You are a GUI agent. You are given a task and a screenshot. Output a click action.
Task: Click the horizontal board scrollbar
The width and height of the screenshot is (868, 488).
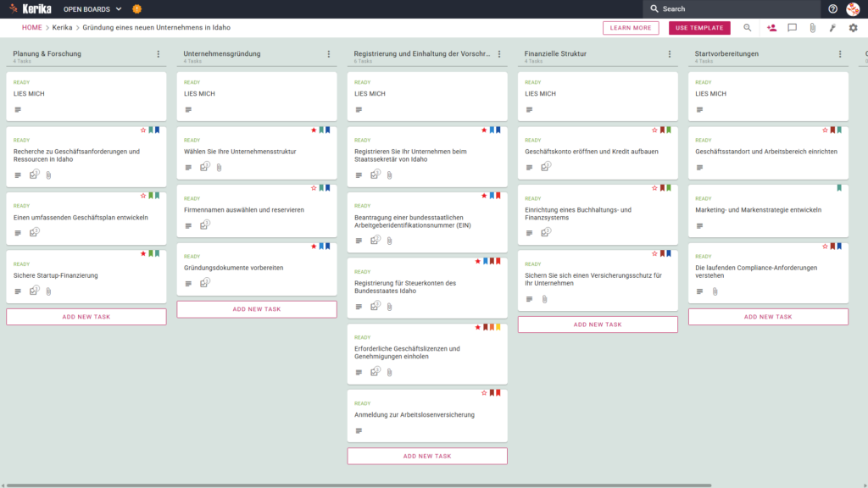[x=359, y=485]
